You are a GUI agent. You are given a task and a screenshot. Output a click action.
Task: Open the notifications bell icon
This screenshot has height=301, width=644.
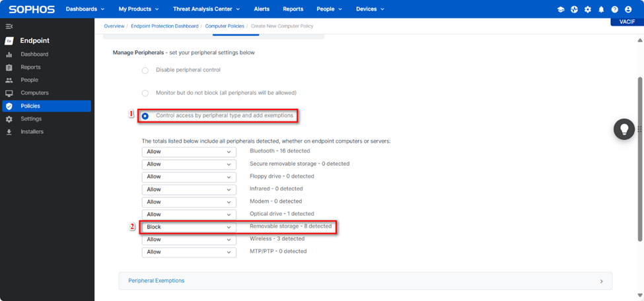[x=601, y=10]
